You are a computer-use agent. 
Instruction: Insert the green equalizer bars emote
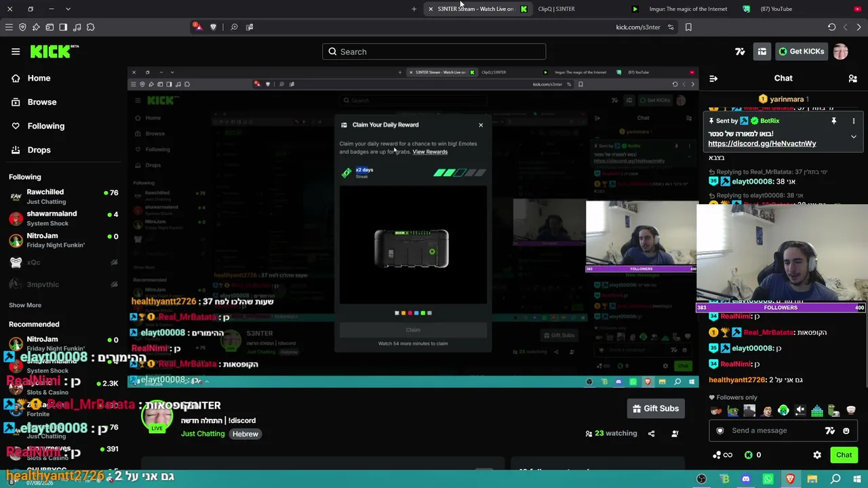[x=817, y=411]
